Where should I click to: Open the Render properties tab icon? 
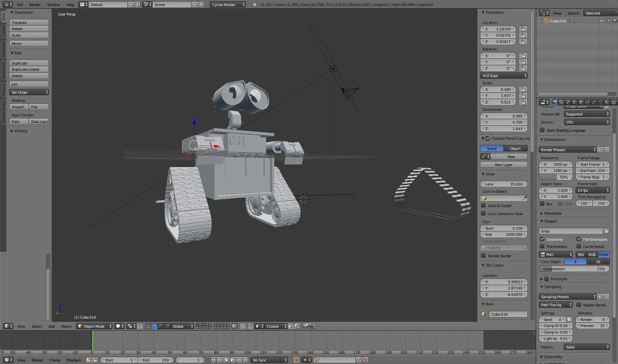pyautogui.click(x=555, y=102)
